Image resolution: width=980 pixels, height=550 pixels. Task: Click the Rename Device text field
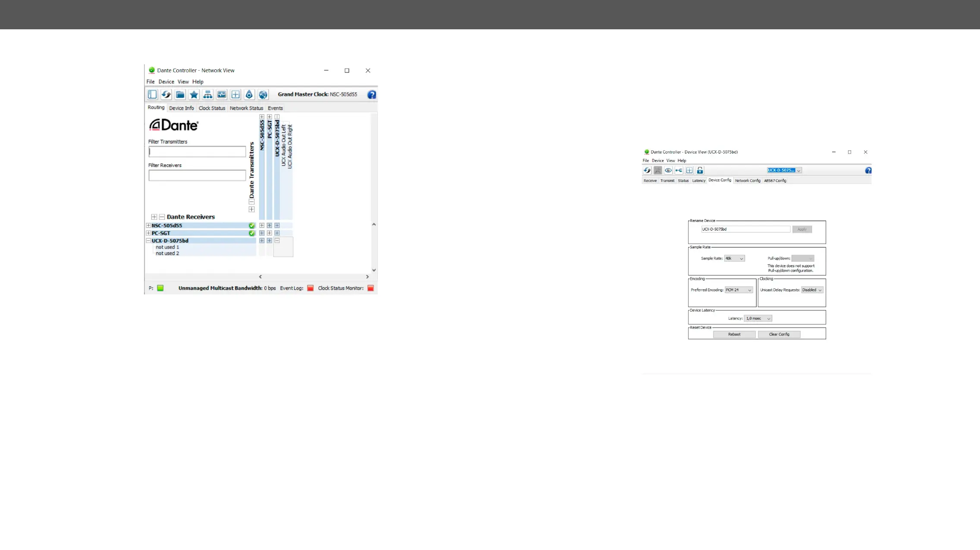[746, 229]
